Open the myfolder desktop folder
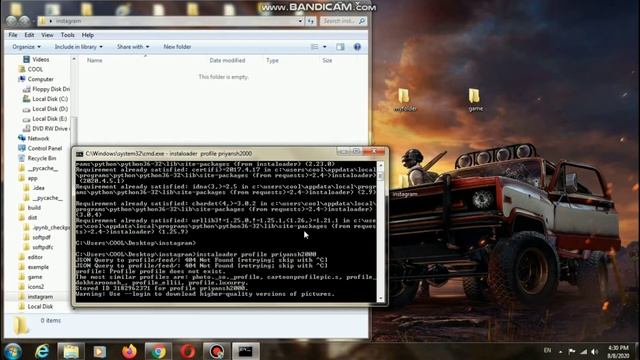 (x=404, y=100)
